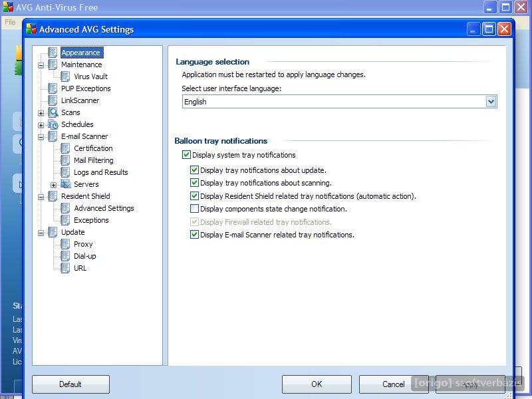The height and width of the screenshot is (399, 532).
Task: Toggle Firewall related tray notifications checkbox
Action: pos(194,222)
